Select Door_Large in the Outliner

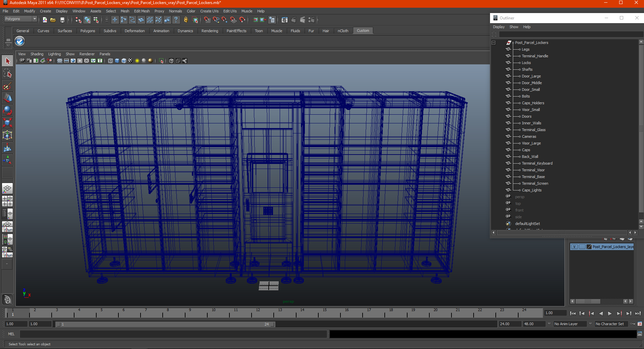point(531,76)
